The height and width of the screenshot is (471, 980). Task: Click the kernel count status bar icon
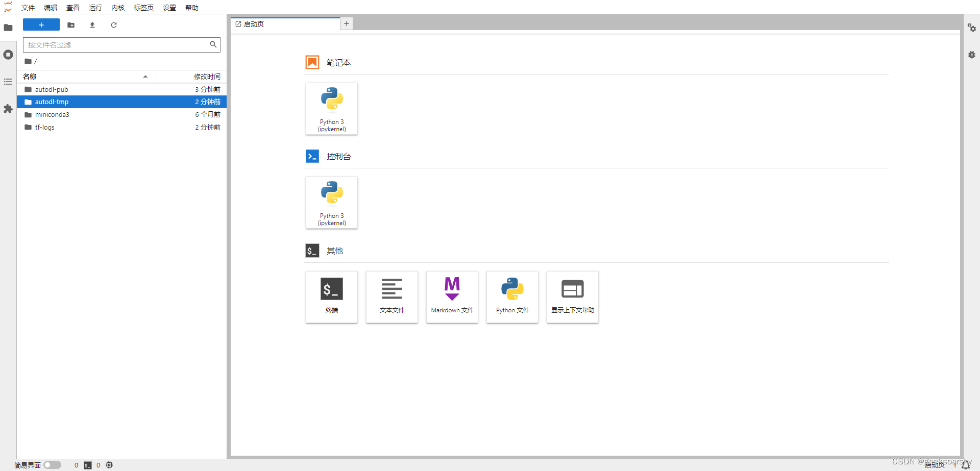109,465
